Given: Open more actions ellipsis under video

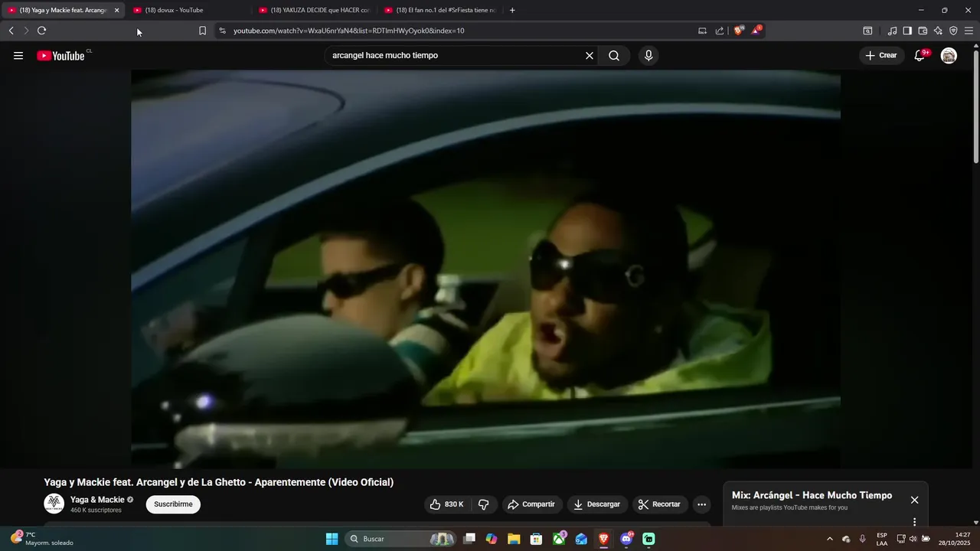Looking at the screenshot, I should [701, 504].
